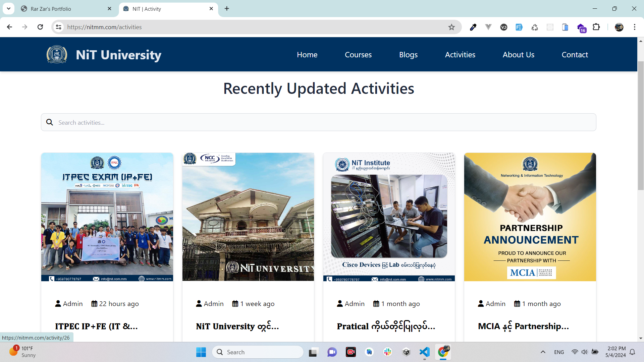Screen dimensions: 644x362
Task: Open Visual Studio Code from taskbar
Action: 425,352
